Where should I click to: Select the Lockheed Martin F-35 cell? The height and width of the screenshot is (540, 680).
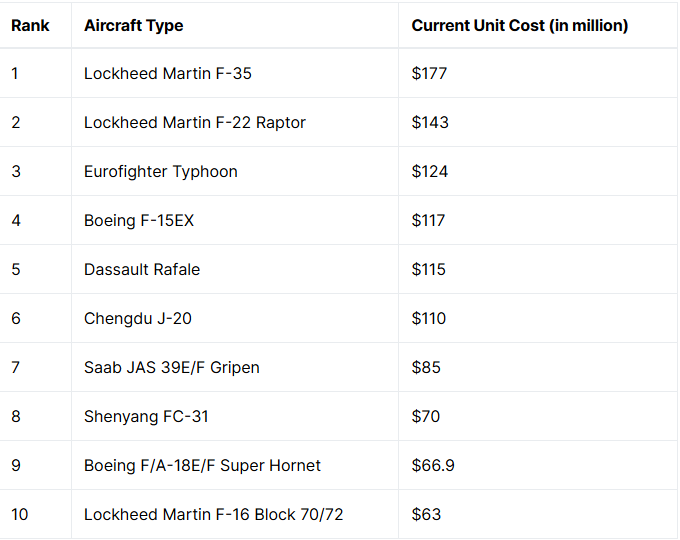pyautogui.click(x=167, y=74)
